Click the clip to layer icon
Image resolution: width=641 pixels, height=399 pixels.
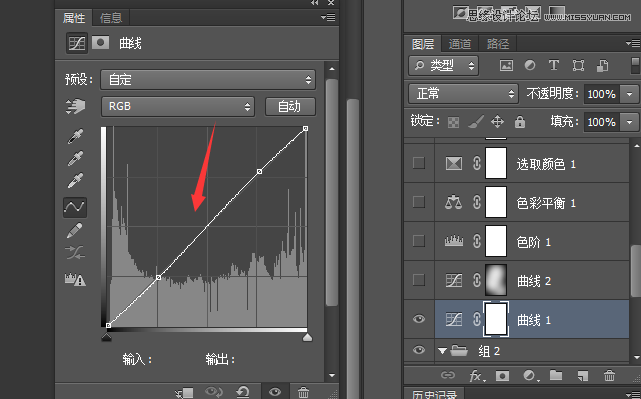(x=184, y=393)
